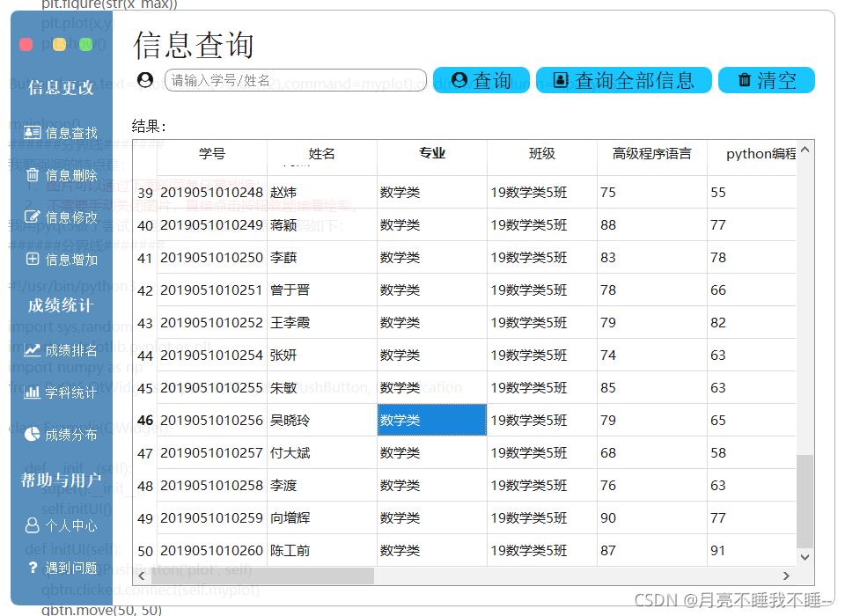Click name cell 付大斌
Screen dimensions: 845x616
pos(322,452)
